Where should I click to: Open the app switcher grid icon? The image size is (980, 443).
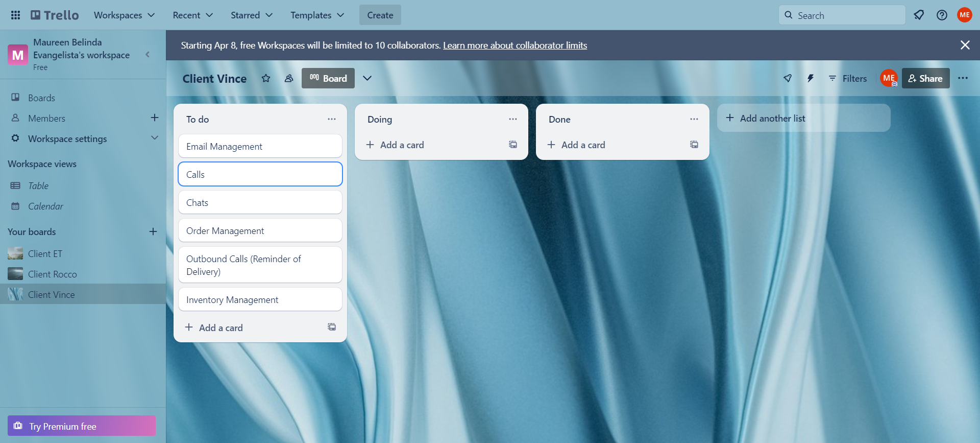(x=15, y=15)
